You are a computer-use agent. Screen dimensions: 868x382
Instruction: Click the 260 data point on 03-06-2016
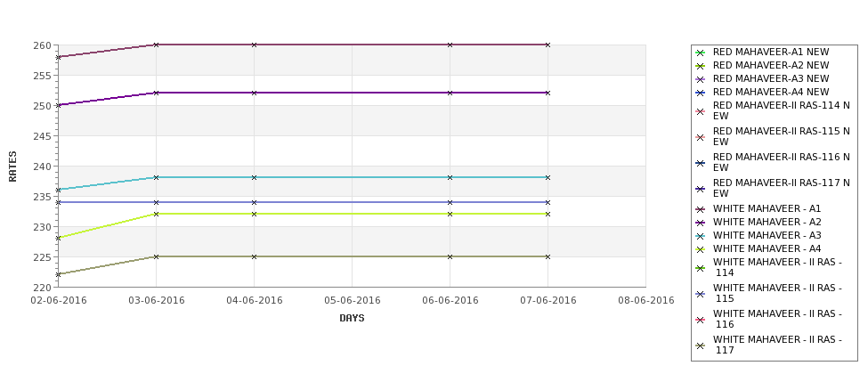tap(156, 45)
